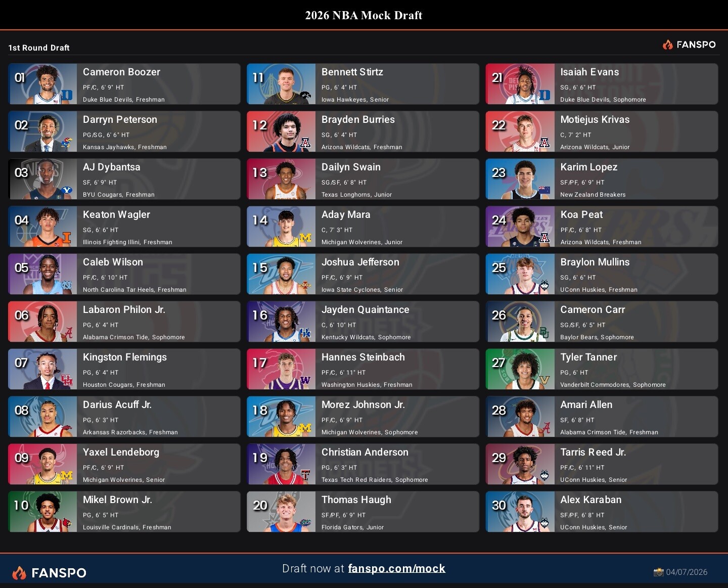Select the name 'Motiejus Krivas'
Viewport: 728px width, 588px height.
point(595,120)
